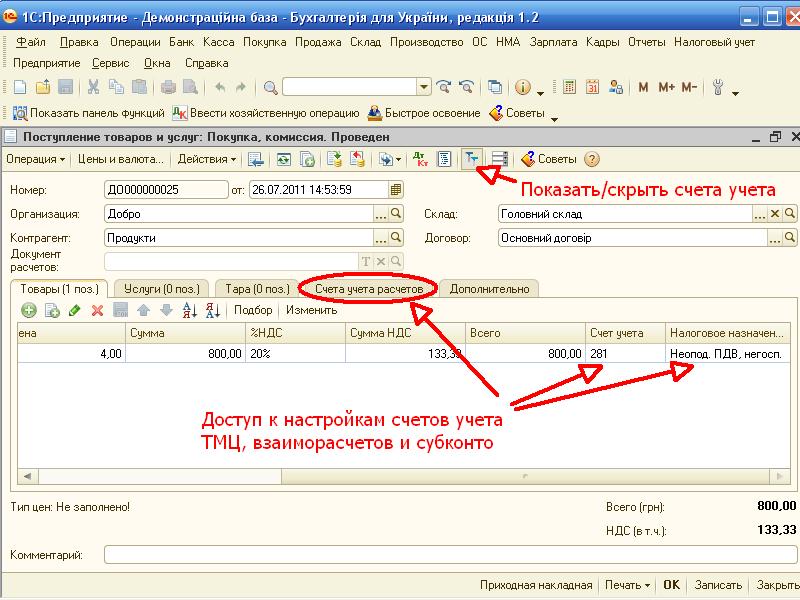Open Контрагент lookup with magnifier icon
This screenshot has height=600, width=800.
[x=396, y=238]
